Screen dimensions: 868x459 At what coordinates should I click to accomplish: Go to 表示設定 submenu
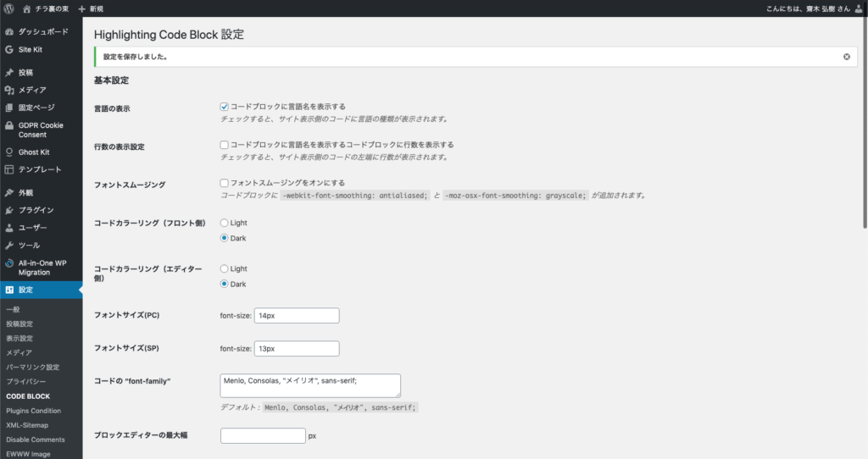coord(19,339)
